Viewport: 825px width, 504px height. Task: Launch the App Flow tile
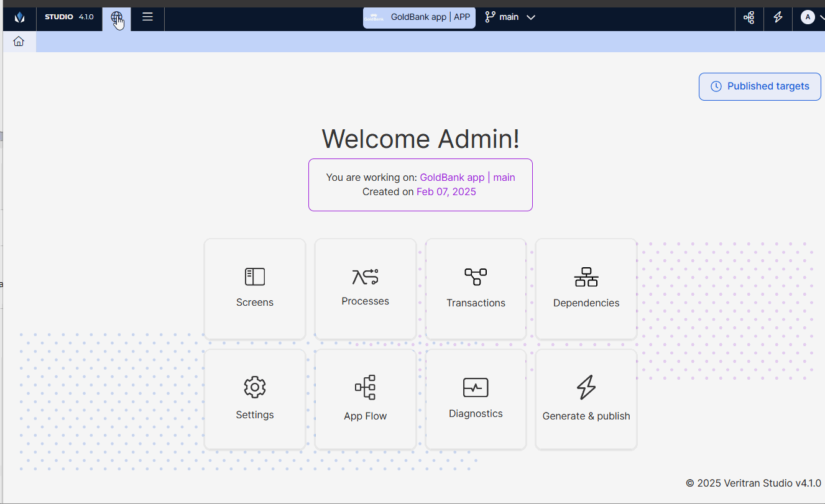366,399
